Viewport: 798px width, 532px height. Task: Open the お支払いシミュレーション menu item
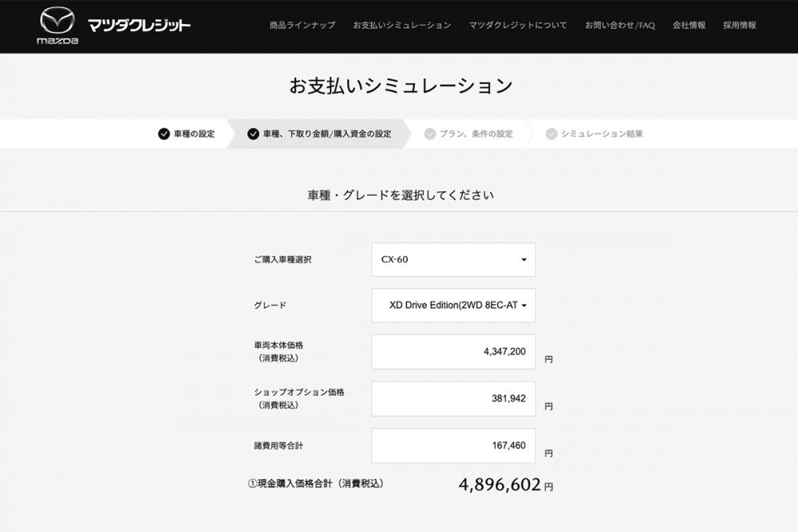click(401, 26)
